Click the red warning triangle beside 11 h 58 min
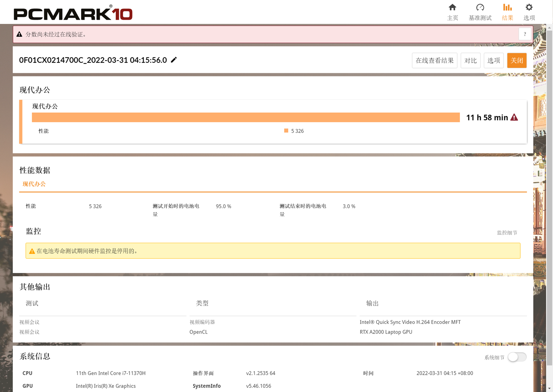The width and height of the screenshot is (553, 392). pyautogui.click(x=514, y=118)
